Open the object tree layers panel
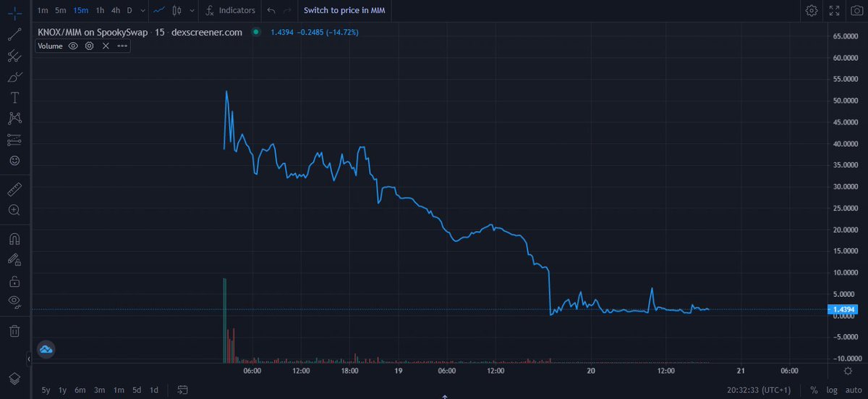 pos(14,378)
